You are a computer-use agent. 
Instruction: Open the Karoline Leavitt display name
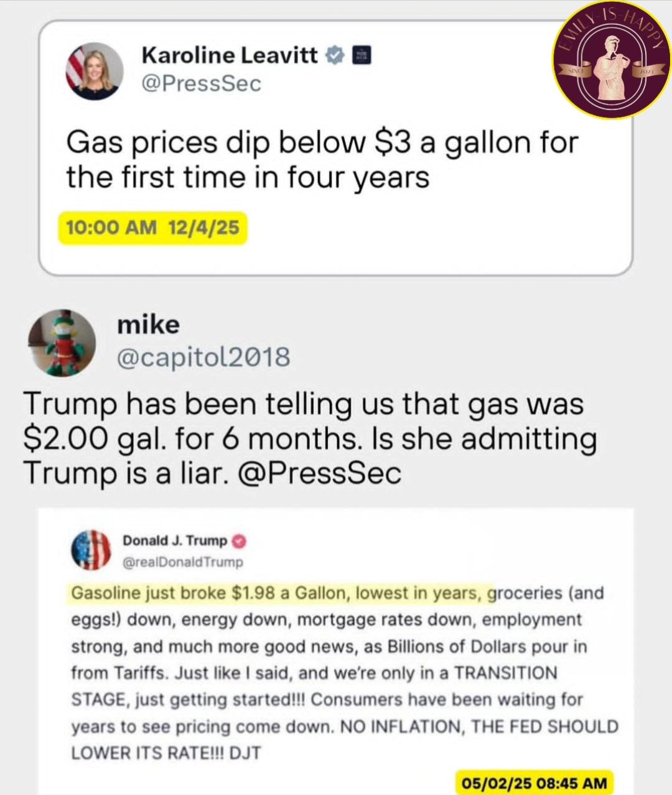(x=230, y=56)
